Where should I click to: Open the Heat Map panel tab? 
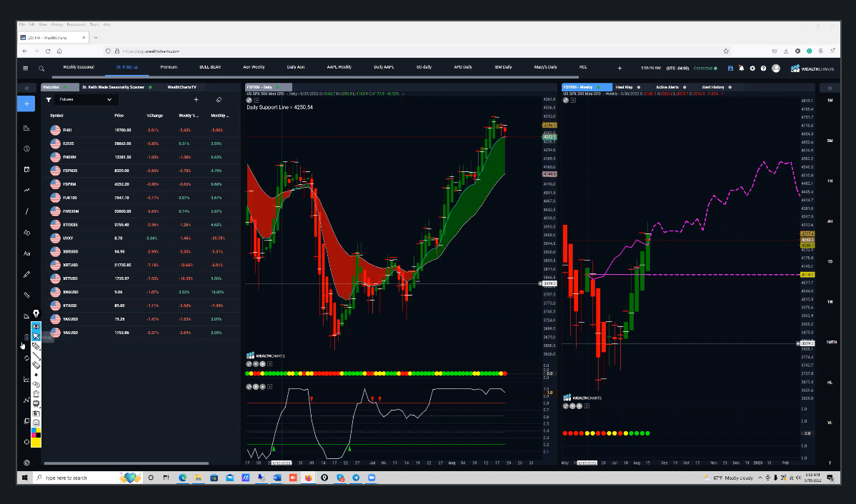[x=624, y=87]
